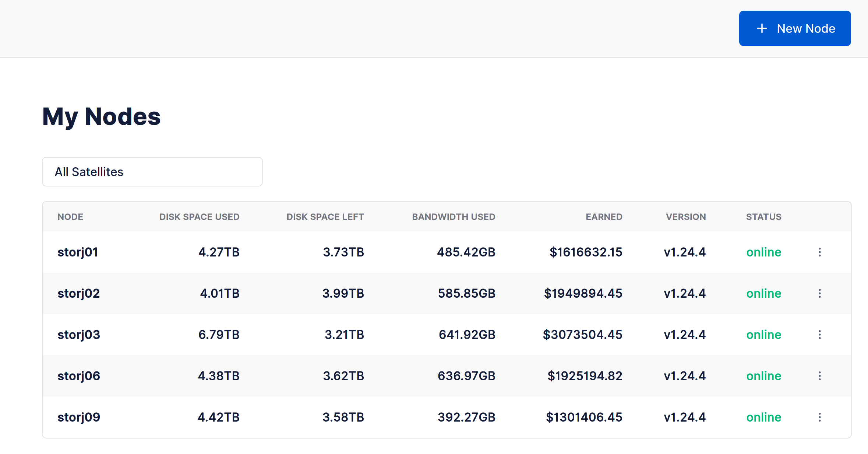Select the storj01 node name
868x454 pixels.
78,252
